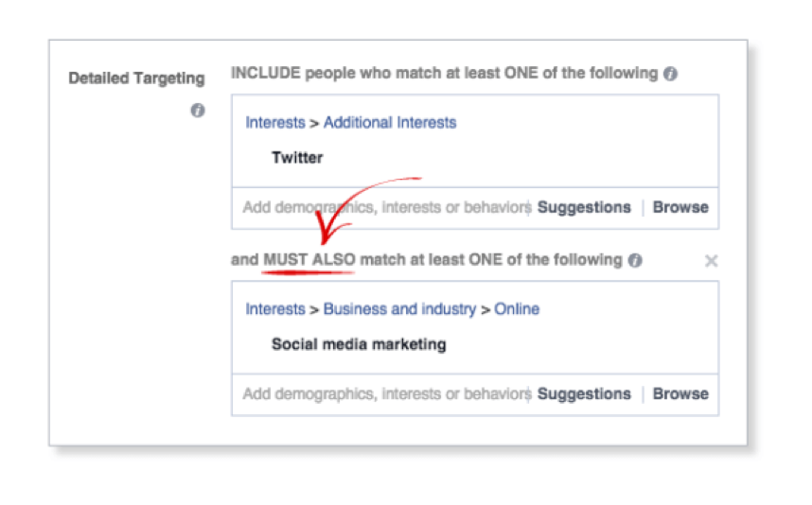812x505 pixels.
Task: Open Suggestions in the INCLUDE box
Action: [584, 208]
